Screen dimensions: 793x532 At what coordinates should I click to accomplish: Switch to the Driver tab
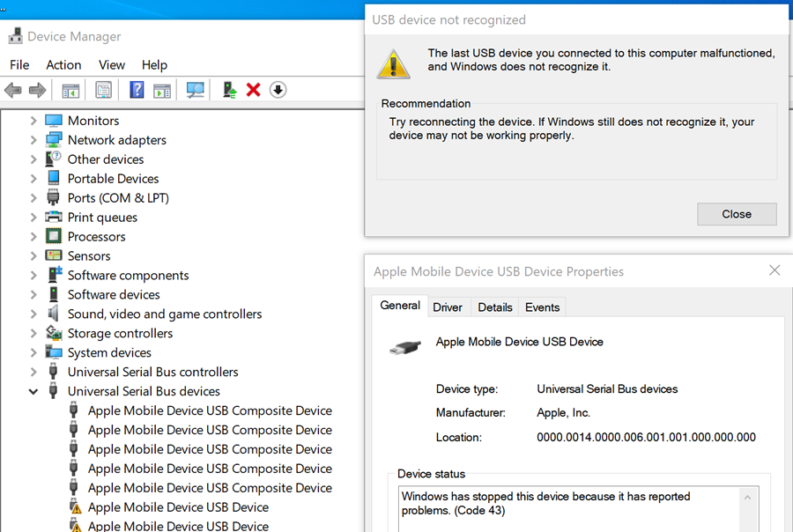(x=448, y=307)
